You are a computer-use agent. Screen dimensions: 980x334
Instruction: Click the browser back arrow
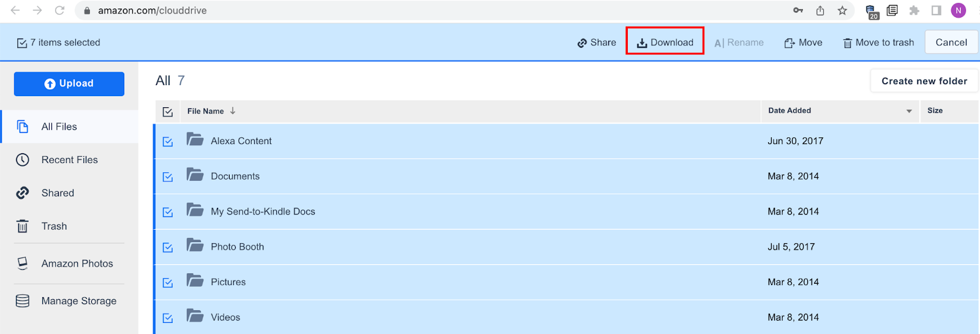[15, 10]
